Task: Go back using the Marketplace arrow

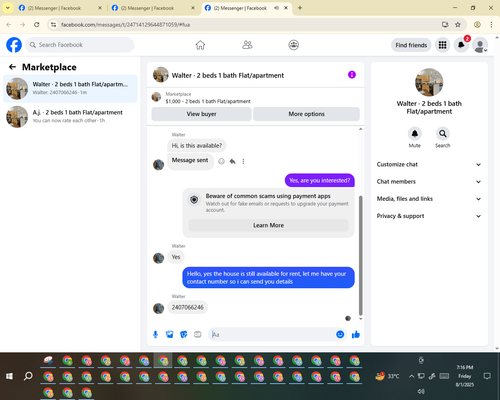Action: click(x=12, y=67)
